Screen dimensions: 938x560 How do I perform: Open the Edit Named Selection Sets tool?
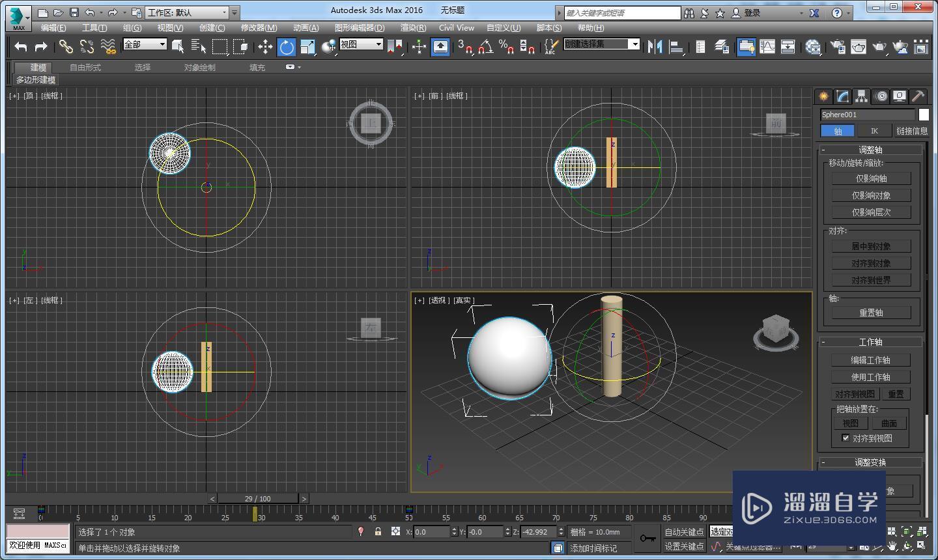(x=552, y=46)
